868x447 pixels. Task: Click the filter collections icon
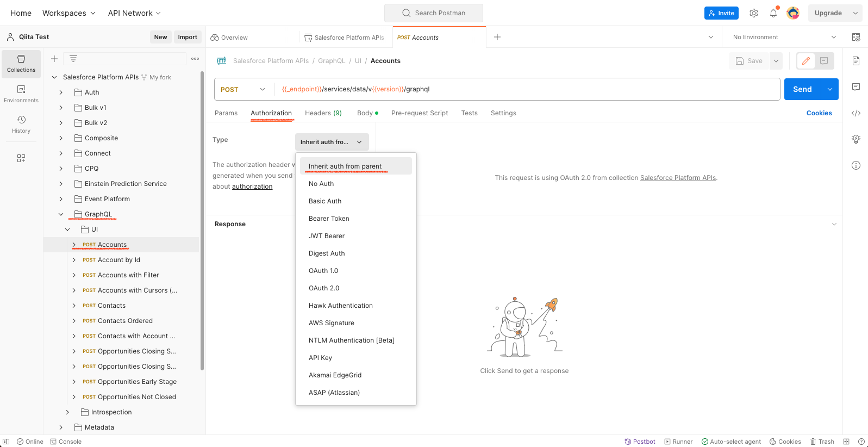tap(73, 59)
